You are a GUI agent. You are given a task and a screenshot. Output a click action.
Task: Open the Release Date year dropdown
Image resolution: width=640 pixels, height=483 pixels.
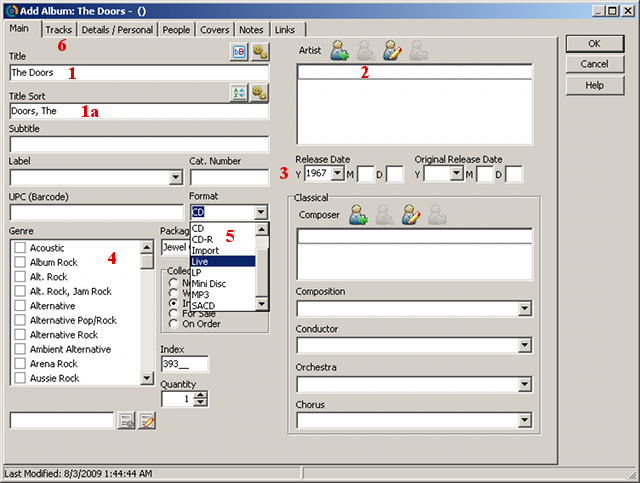click(x=337, y=173)
